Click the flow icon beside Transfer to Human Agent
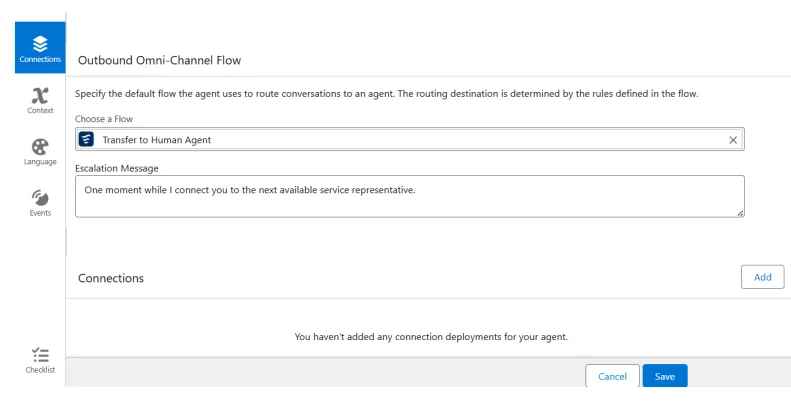This screenshot has height=420, width=791. tap(87, 140)
